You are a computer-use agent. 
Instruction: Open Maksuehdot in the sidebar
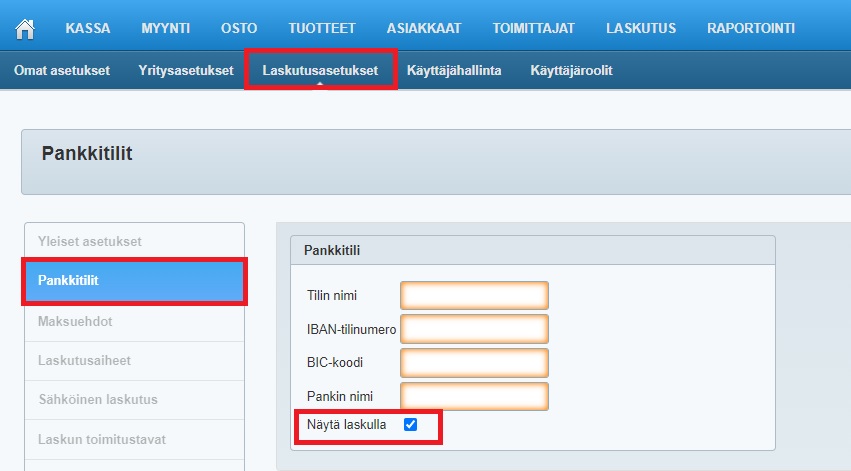[135, 321]
